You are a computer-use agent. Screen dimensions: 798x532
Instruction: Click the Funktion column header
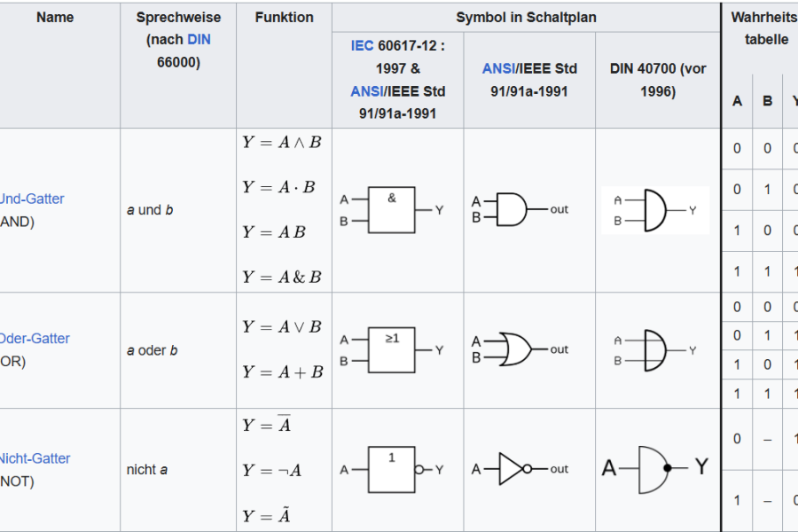(284, 18)
